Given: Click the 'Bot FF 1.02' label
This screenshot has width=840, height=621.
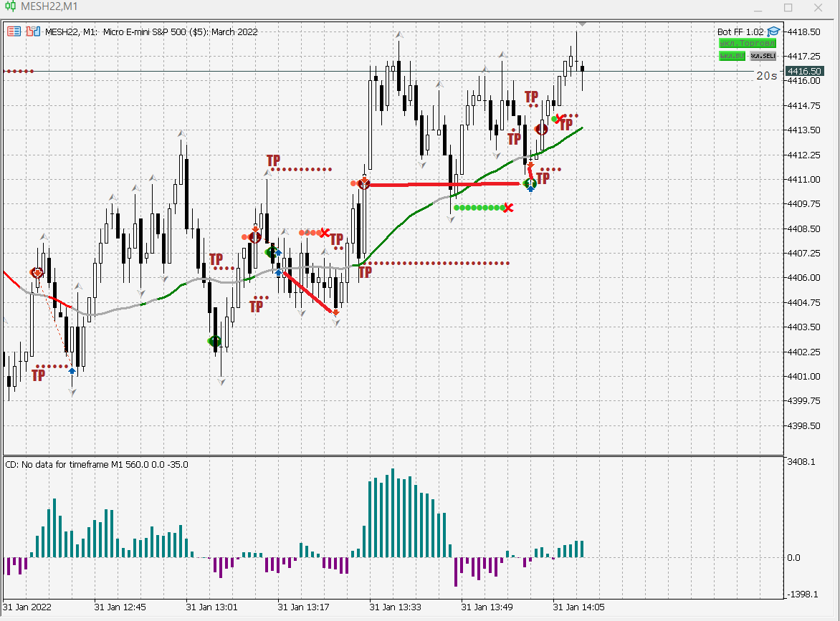Looking at the screenshot, I should click(741, 32).
